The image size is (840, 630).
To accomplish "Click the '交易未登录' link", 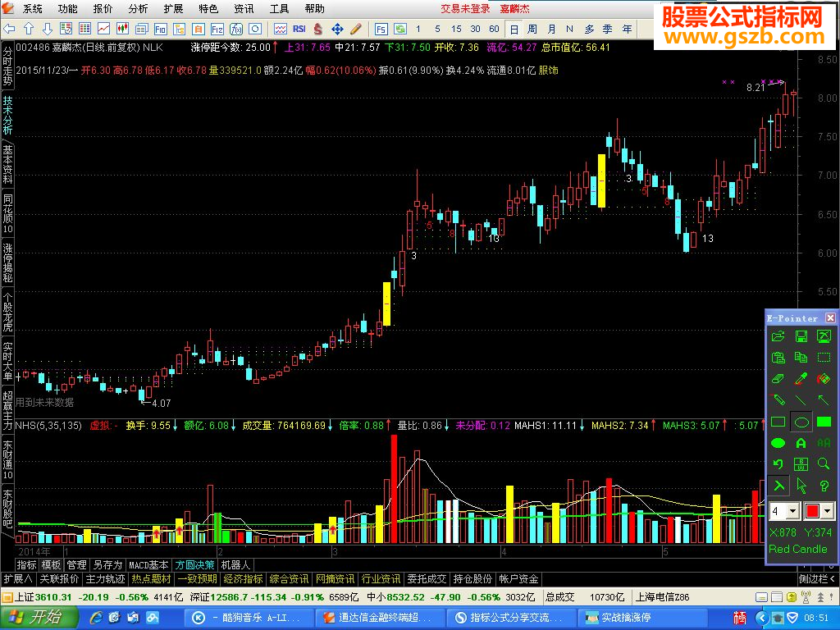I will click(x=465, y=8).
